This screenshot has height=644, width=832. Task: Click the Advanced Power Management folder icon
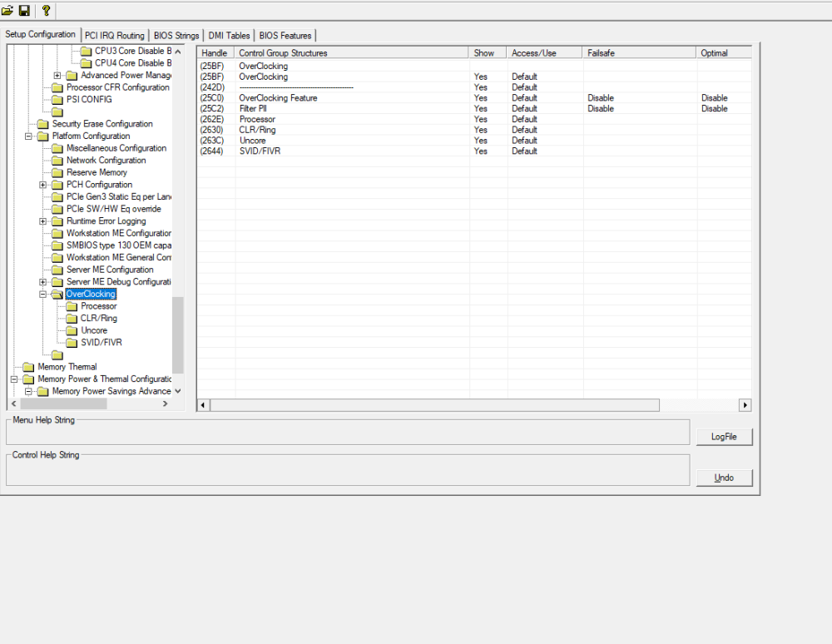72,76
